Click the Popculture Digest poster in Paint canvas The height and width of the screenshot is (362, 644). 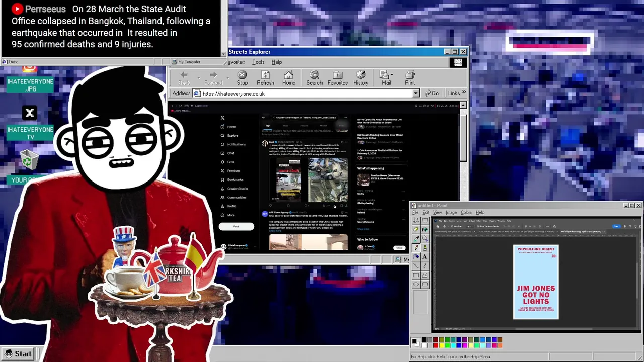(x=536, y=282)
